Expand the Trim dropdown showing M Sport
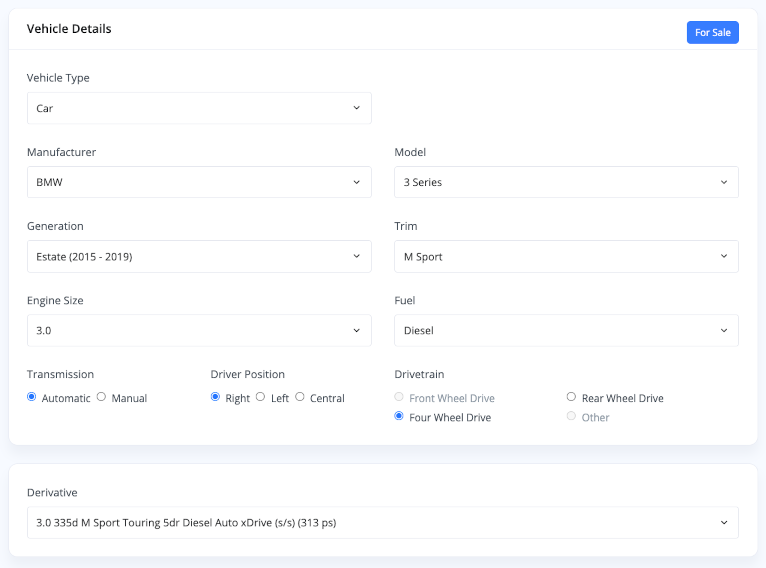The image size is (766, 568). [x=566, y=256]
